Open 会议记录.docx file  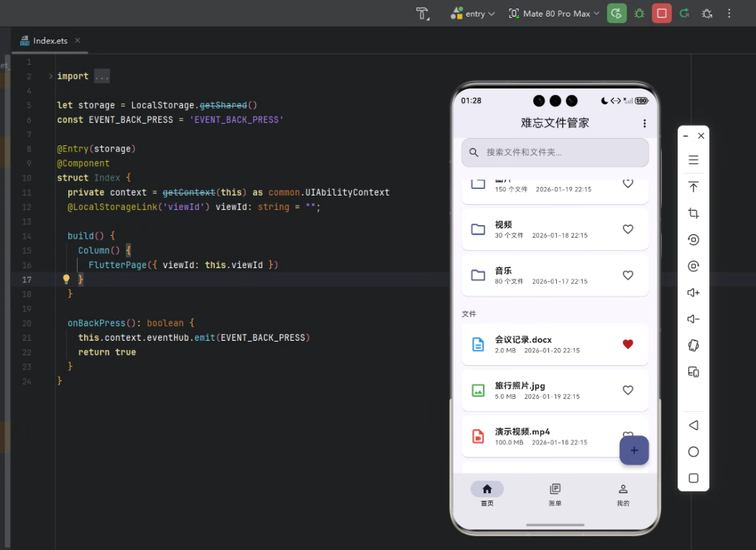(555, 344)
